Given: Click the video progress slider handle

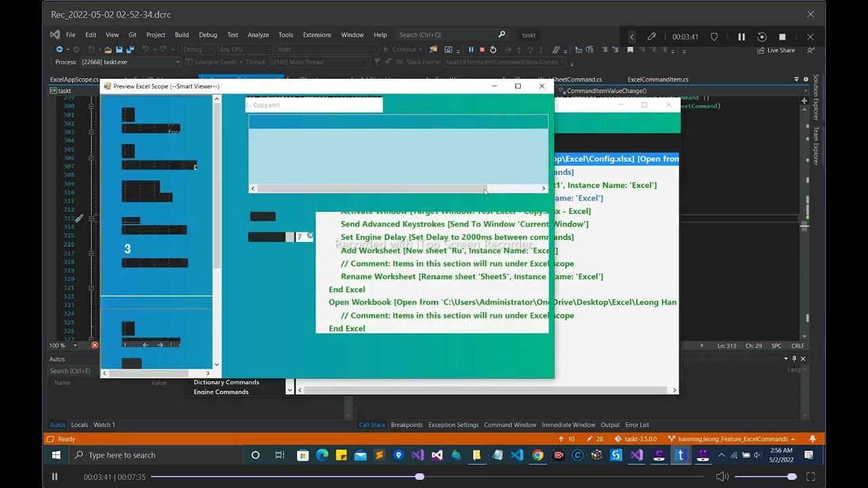Looking at the screenshot, I should [420, 477].
